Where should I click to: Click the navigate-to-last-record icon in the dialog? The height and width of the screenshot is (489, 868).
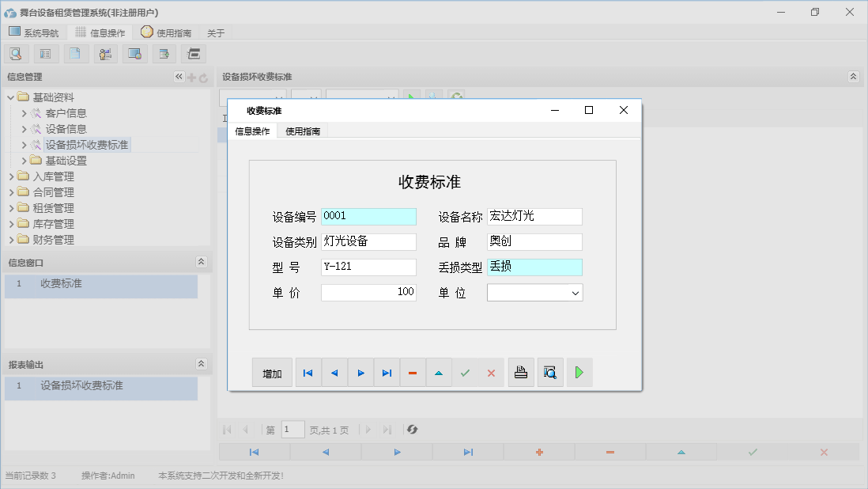pyautogui.click(x=387, y=372)
